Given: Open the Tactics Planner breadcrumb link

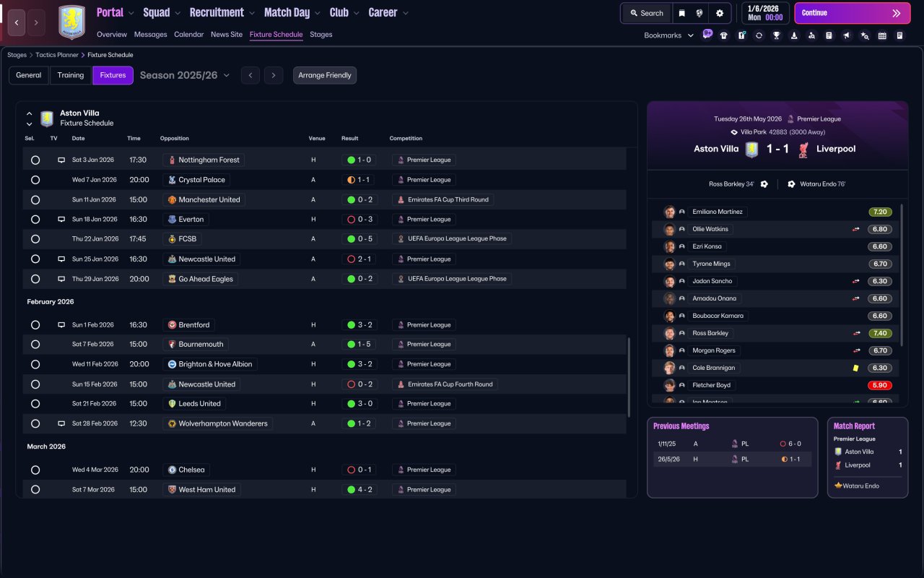Looking at the screenshot, I should (58, 55).
